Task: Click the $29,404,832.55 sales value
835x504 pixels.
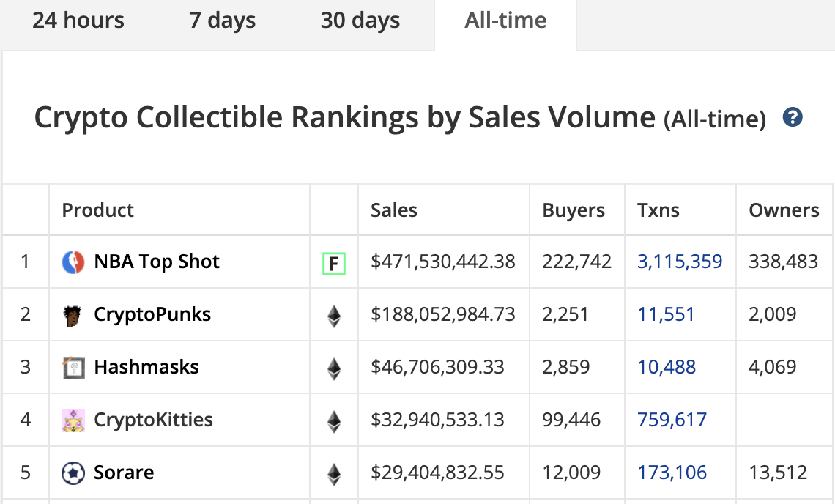Action: [437, 472]
